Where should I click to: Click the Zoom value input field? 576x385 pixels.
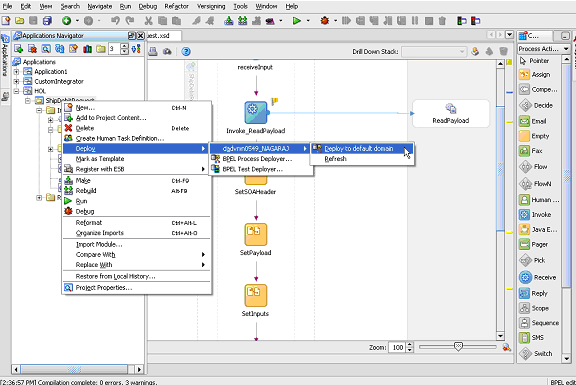coord(397,347)
